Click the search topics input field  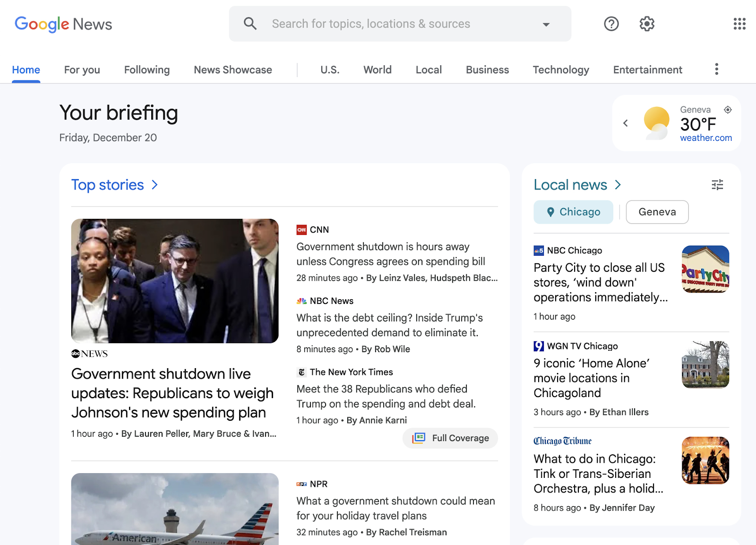[x=400, y=24]
